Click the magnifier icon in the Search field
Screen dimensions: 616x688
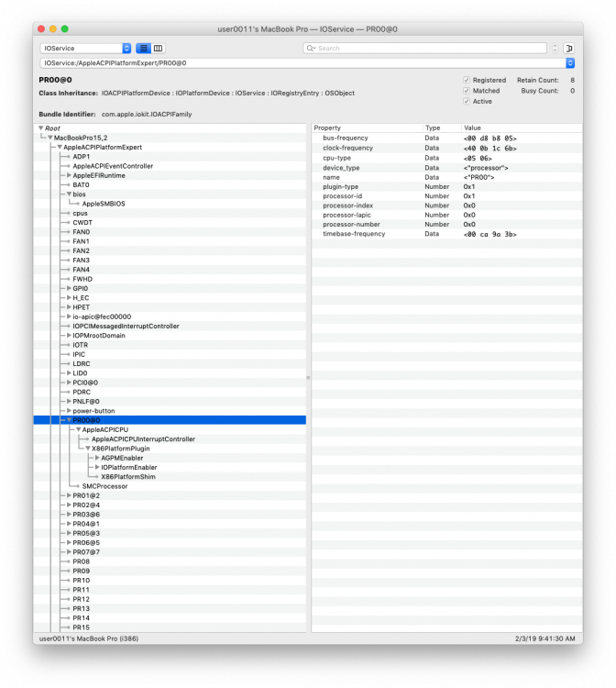click(x=311, y=49)
